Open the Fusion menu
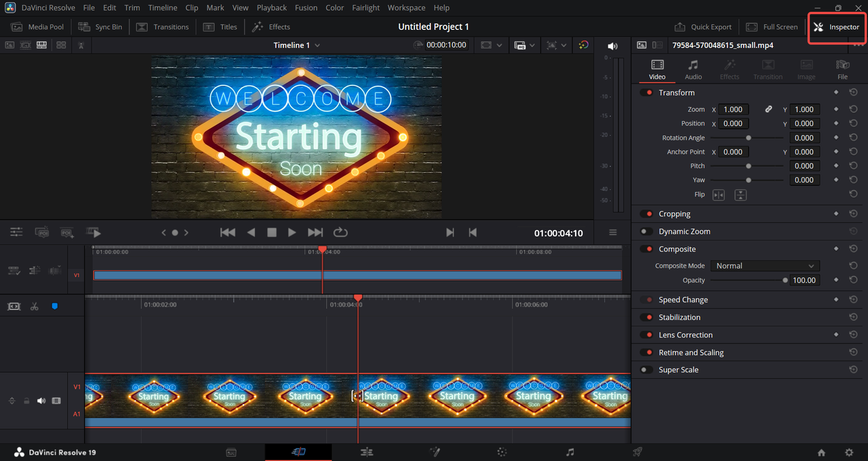This screenshot has height=461, width=868. point(306,7)
